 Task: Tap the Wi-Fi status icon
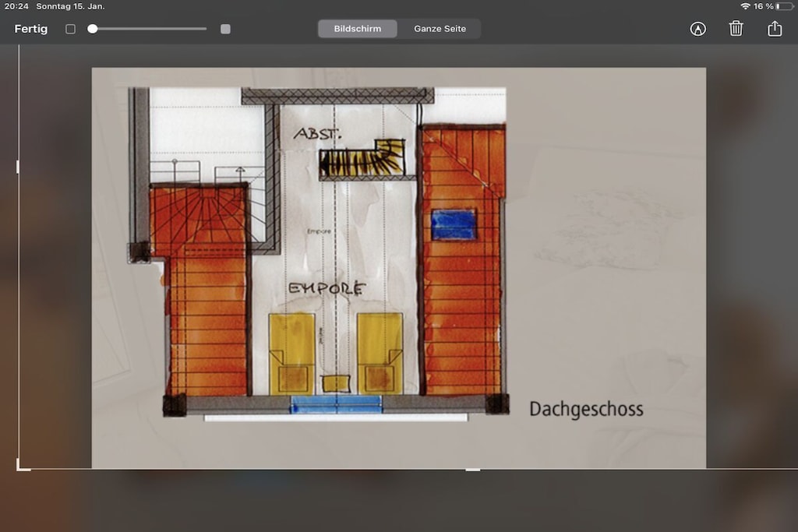[745, 6]
